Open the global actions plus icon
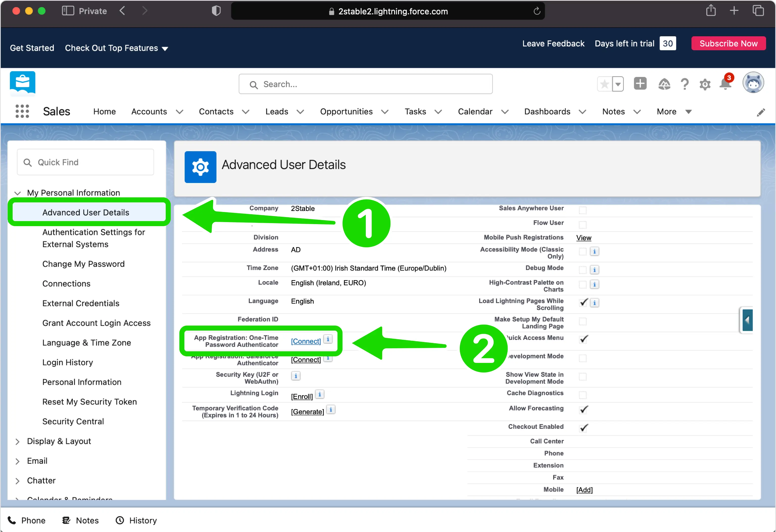Viewport: 776px width, 532px height. coord(640,83)
